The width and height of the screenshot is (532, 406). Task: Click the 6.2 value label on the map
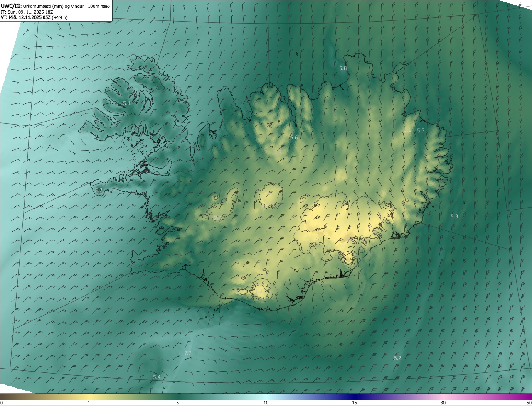tap(397, 358)
